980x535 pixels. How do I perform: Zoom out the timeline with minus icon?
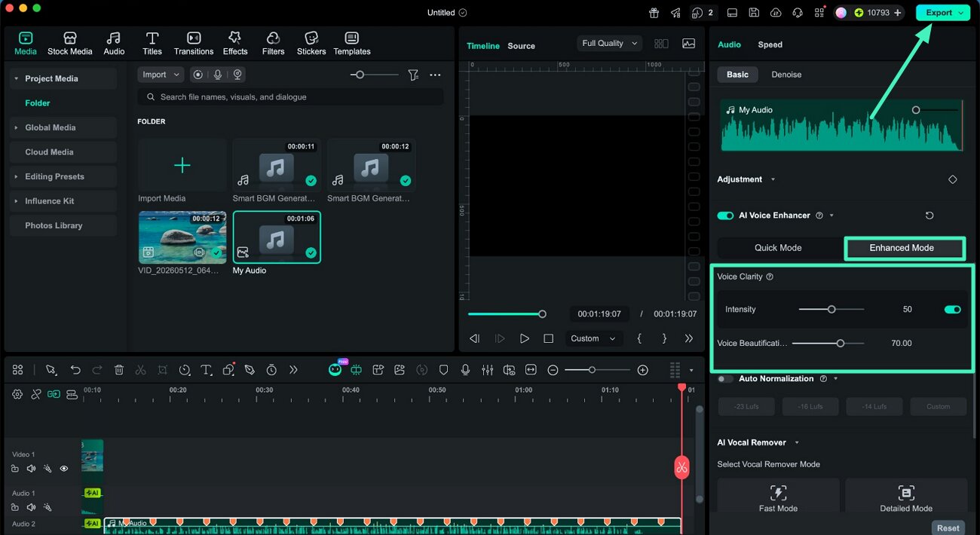click(x=553, y=369)
